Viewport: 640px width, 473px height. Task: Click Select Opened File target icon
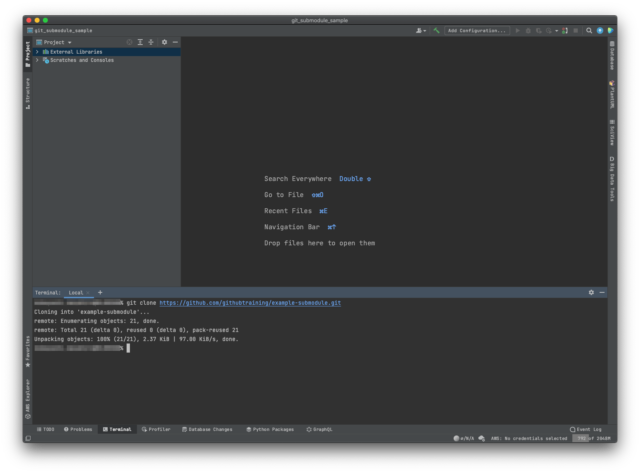[129, 42]
